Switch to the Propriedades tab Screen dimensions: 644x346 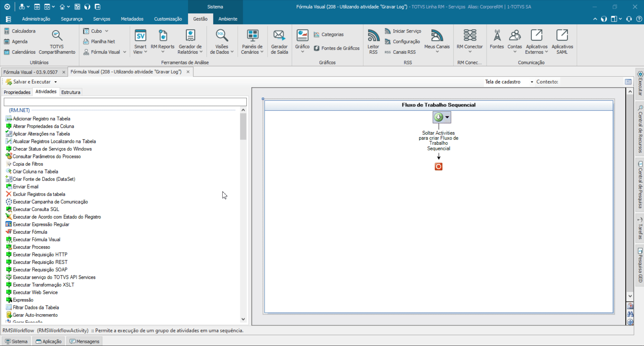pyautogui.click(x=17, y=92)
